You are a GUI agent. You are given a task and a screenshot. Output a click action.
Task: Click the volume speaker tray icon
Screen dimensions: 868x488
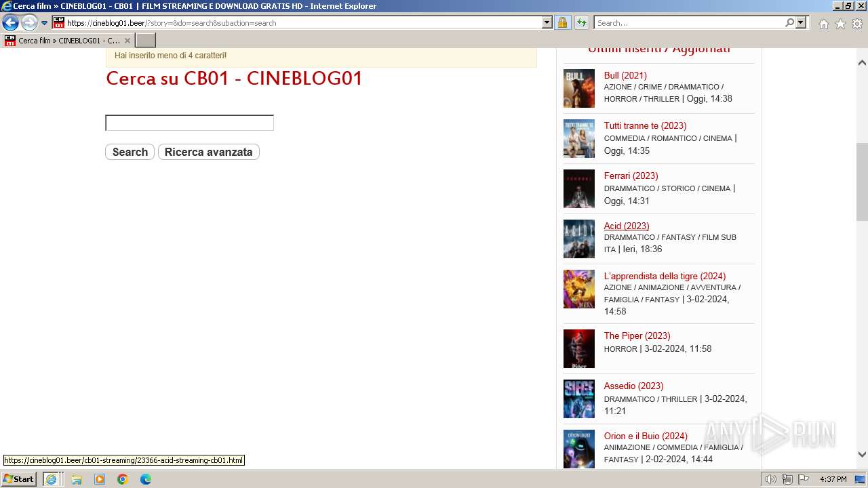(x=771, y=479)
